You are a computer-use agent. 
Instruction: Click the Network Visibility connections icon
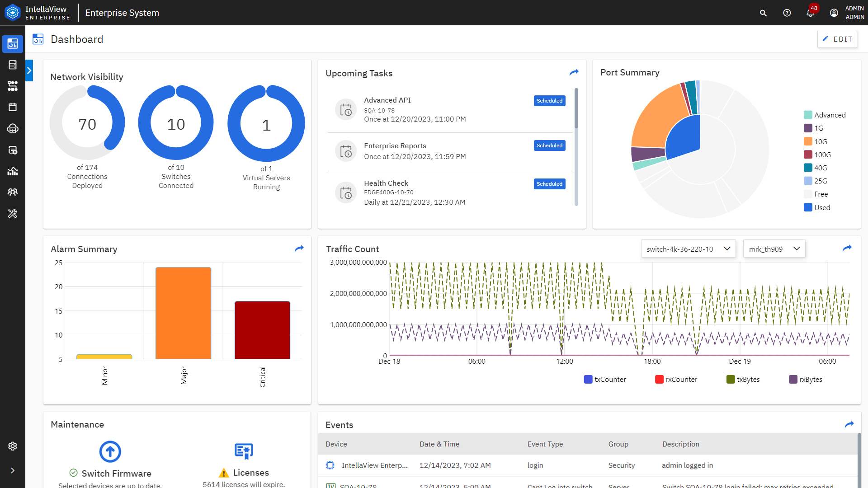pyautogui.click(x=87, y=123)
